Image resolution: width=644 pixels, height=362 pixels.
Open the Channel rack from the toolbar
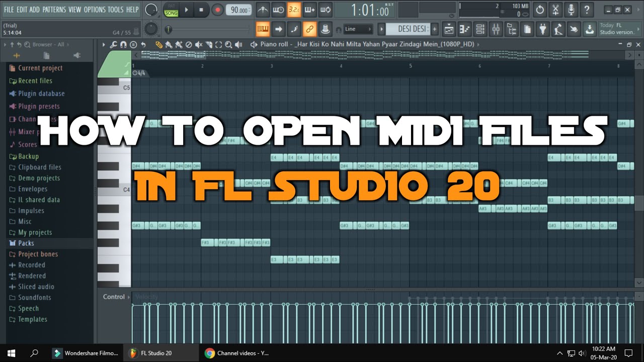tap(480, 29)
